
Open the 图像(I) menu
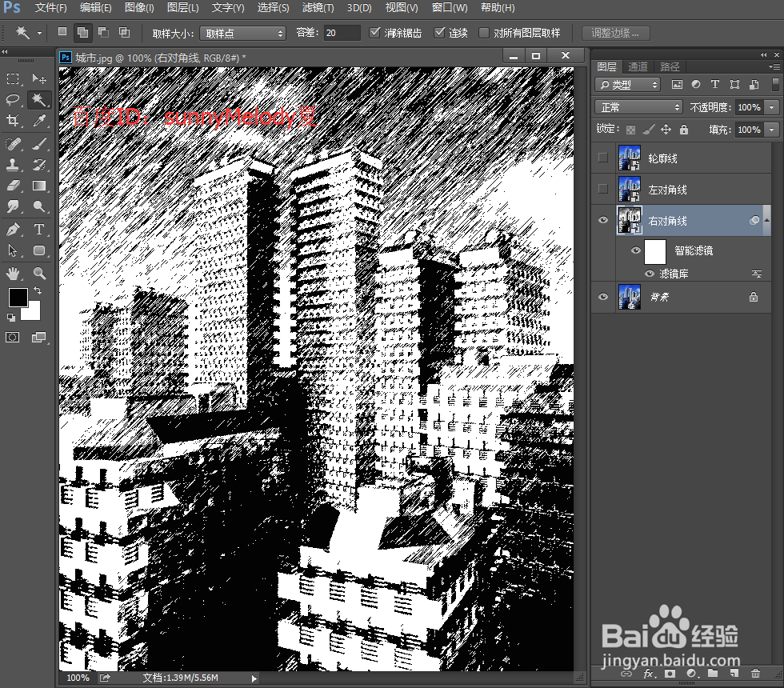pos(139,8)
